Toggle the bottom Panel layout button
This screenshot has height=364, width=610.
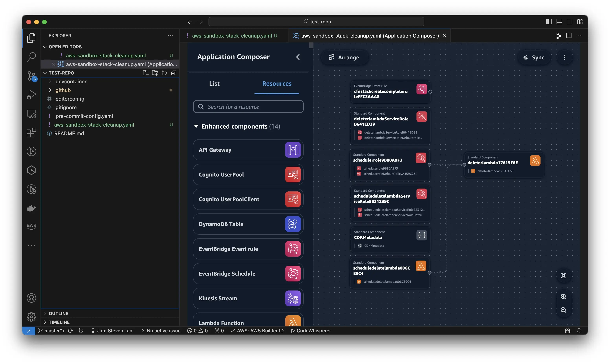(559, 22)
